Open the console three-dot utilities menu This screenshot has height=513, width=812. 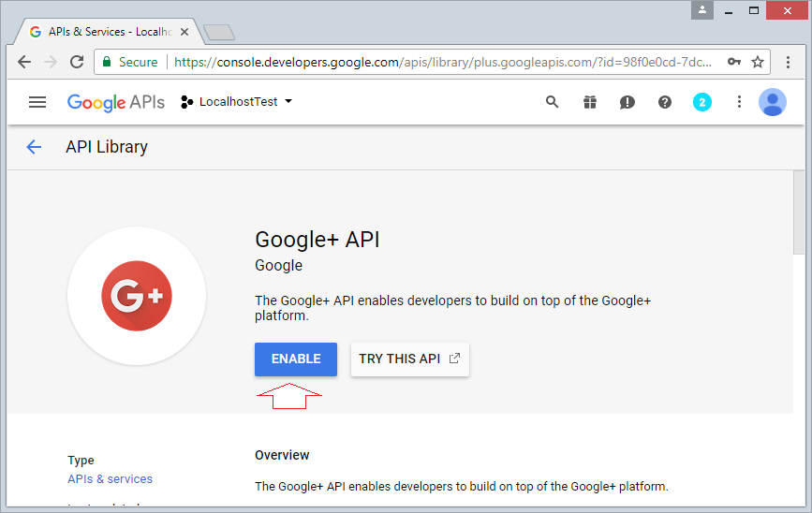(x=739, y=102)
